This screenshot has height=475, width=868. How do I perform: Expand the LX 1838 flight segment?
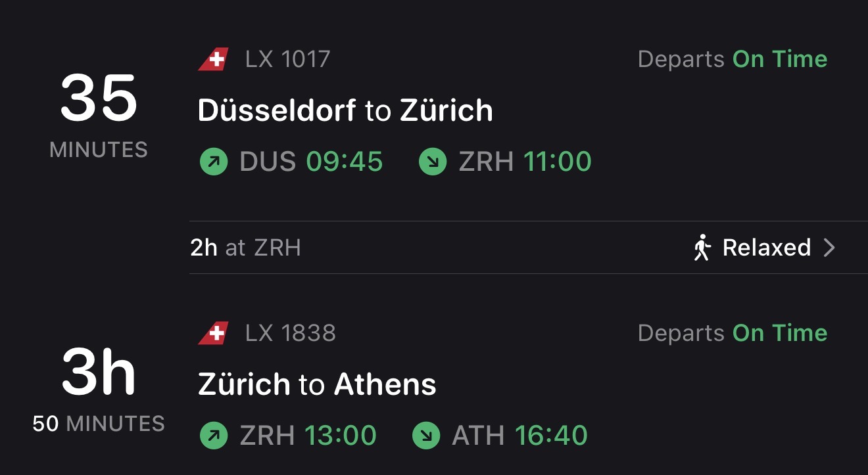434,384
